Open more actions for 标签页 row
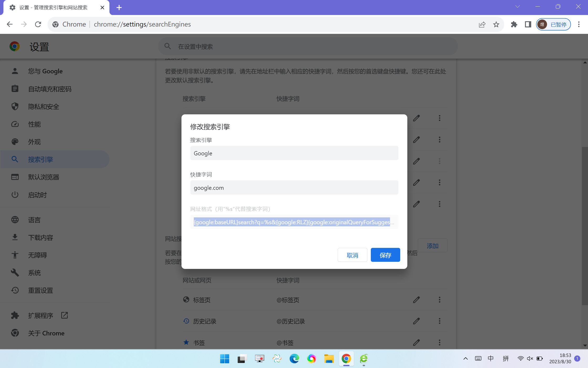The width and height of the screenshot is (588, 368). pos(439,300)
